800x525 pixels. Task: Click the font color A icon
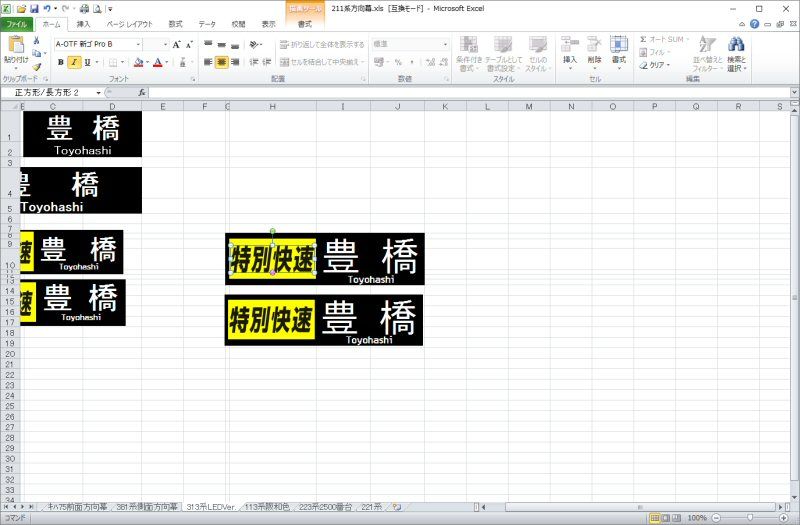(158, 62)
